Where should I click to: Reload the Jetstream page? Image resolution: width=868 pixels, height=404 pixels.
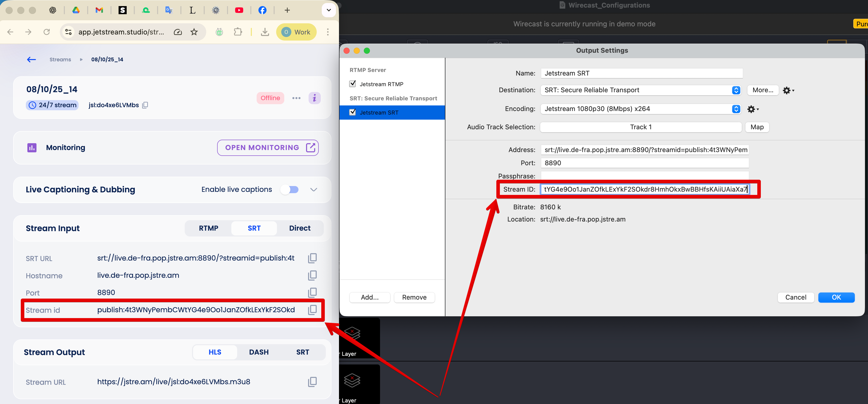click(47, 32)
